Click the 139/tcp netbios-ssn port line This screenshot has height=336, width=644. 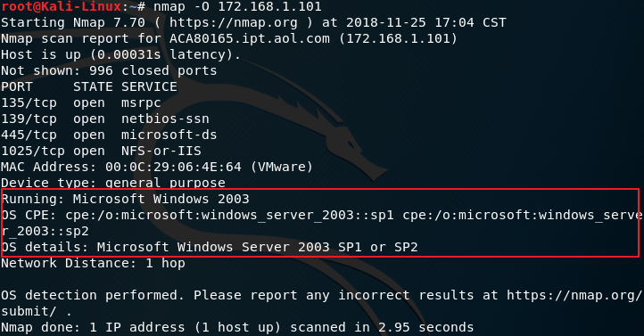point(105,119)
